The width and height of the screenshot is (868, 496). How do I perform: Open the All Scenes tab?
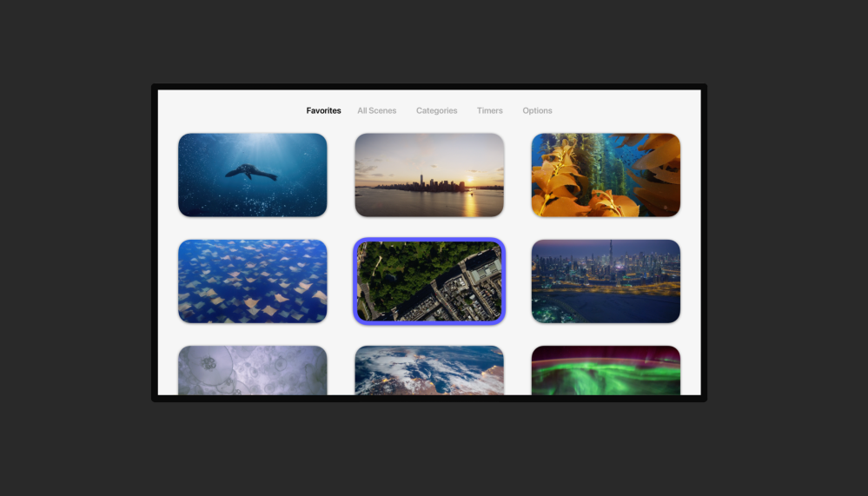click(376, 111)
